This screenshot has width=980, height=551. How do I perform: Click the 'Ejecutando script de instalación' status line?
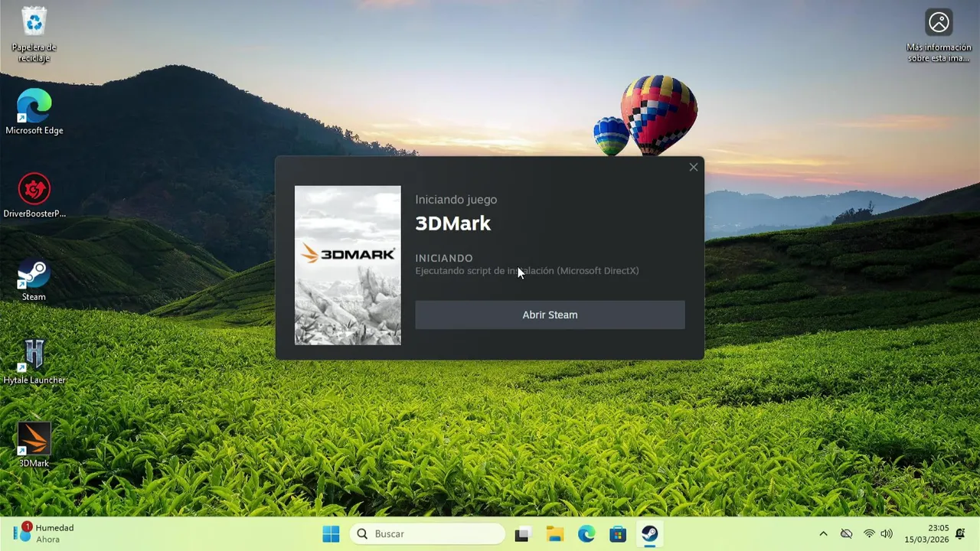[x=527, y=271]
